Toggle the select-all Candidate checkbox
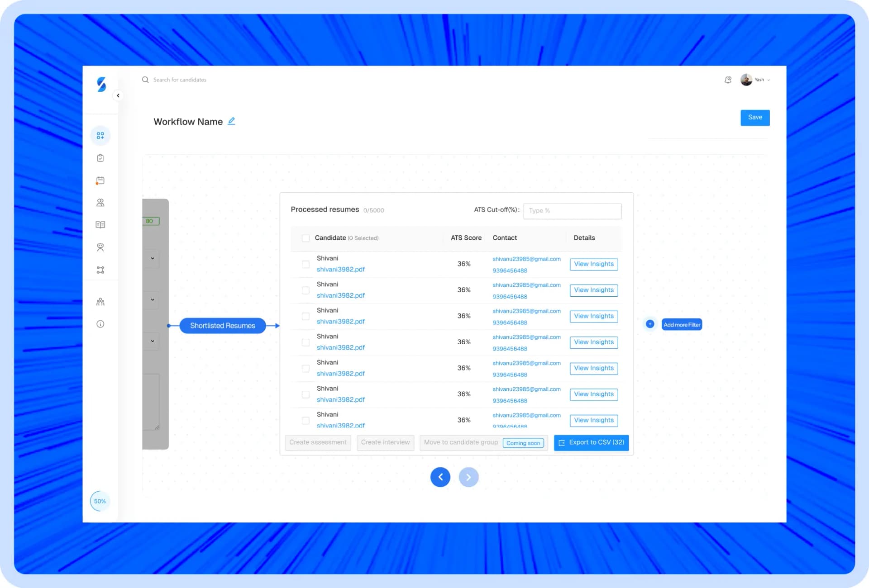This screenshot has width=869, height=588. tap(306, 238)
